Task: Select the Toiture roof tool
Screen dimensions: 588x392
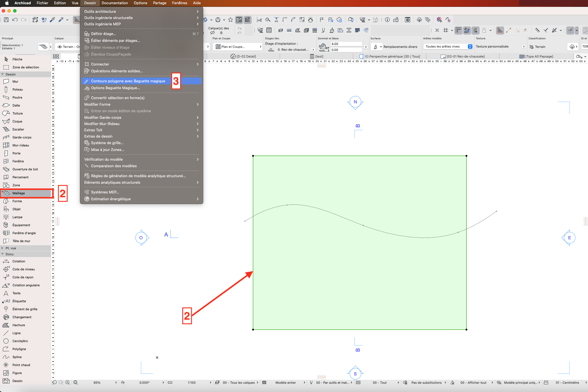Action: 26,113
